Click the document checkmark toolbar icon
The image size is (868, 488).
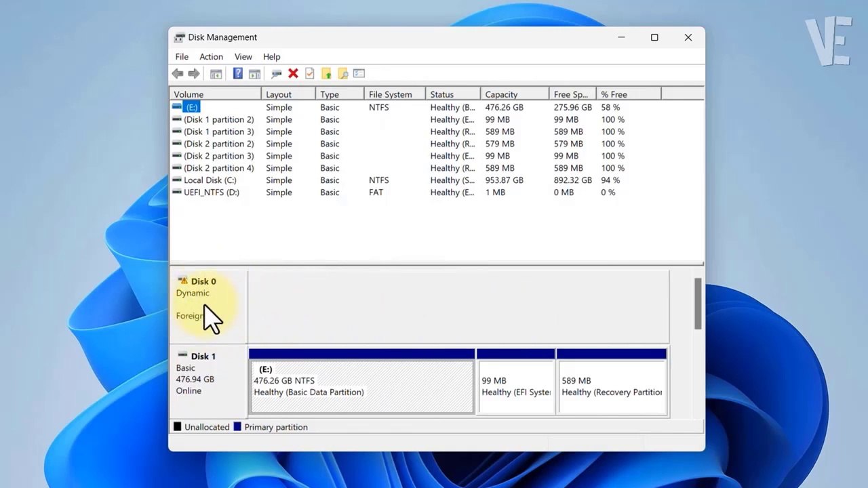tap(310, 73)
